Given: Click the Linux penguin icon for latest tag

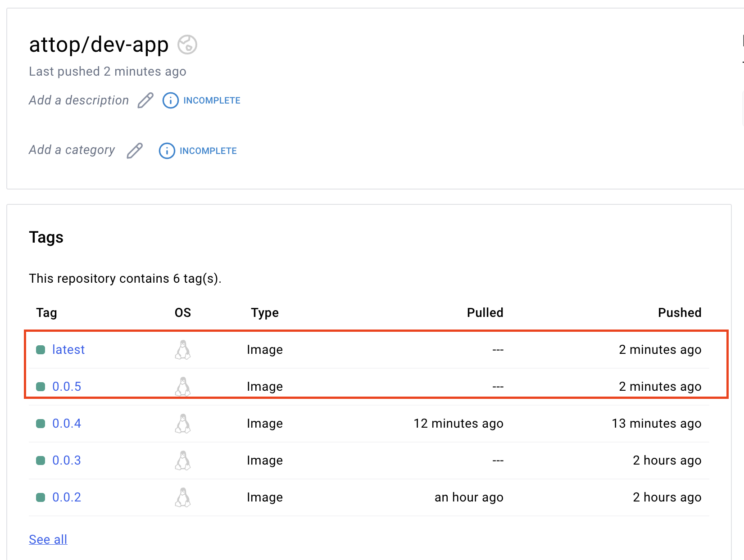Looking at the screenshot, I should pos(183,350).
